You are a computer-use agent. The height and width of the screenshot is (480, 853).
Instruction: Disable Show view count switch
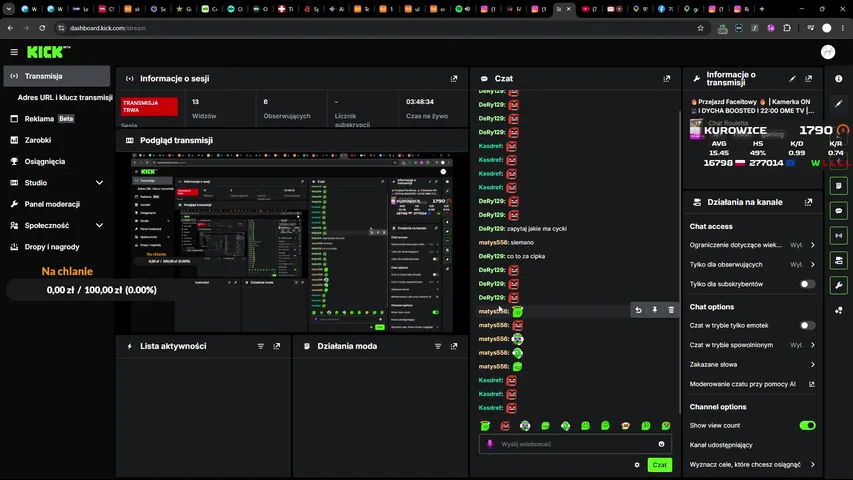[807, 426]
